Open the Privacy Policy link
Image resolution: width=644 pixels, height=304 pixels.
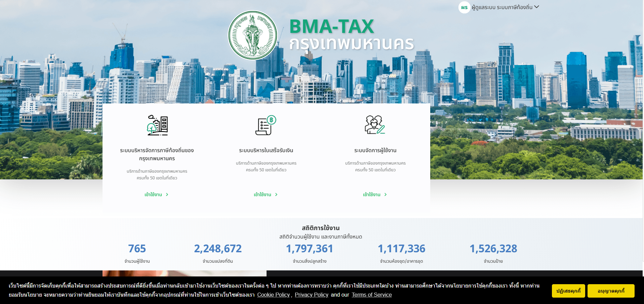312,295
